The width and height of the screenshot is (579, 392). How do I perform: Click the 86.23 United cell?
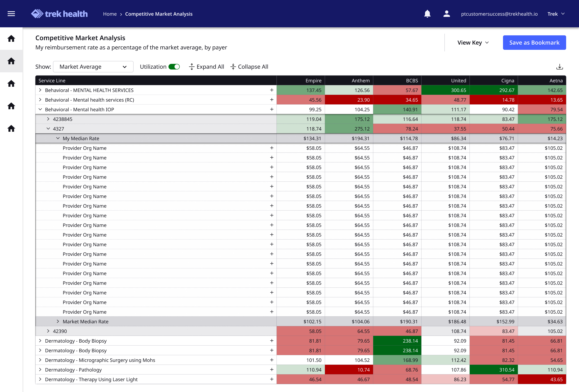coord(446,379)
